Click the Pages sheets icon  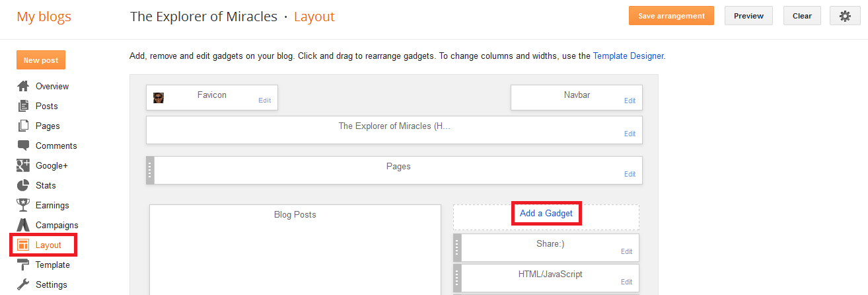23,126
